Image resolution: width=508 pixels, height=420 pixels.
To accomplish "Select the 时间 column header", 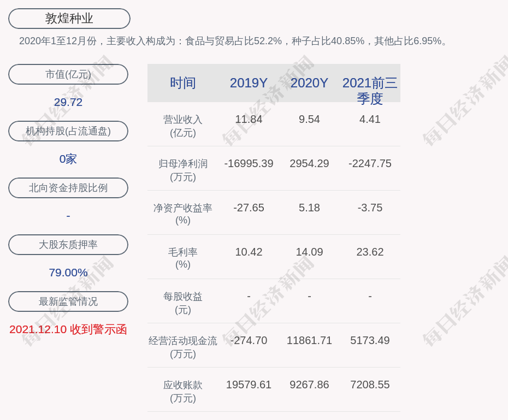I will 183,83.
